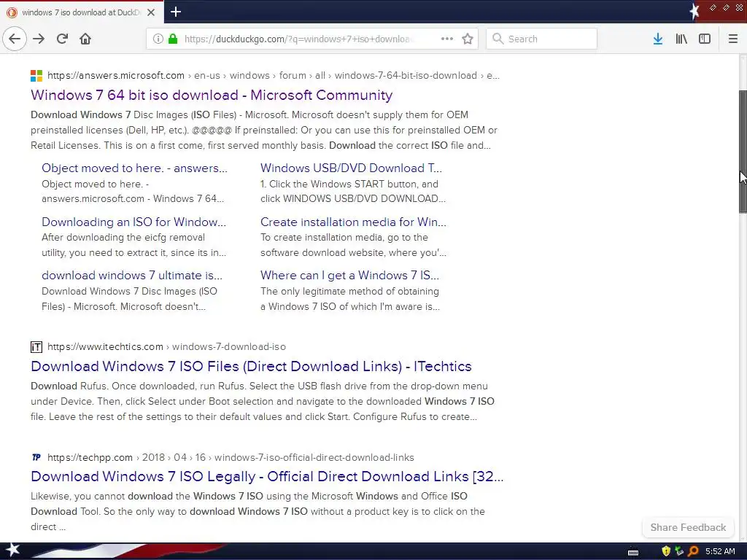Select the windows 7 iso download tab
This screenshot has height=560, width=747.
(82, 12)
